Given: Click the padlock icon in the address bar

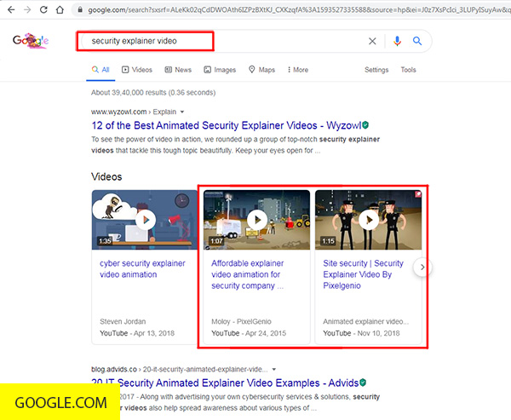Looking at the screenshot, I should pyautogui.click(x=80, y=10).
